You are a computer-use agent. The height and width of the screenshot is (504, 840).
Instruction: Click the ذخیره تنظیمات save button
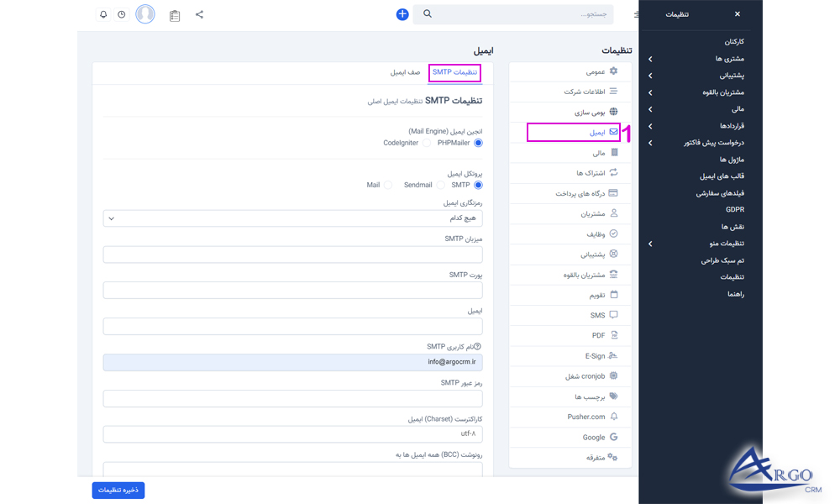tap(118, 490)
